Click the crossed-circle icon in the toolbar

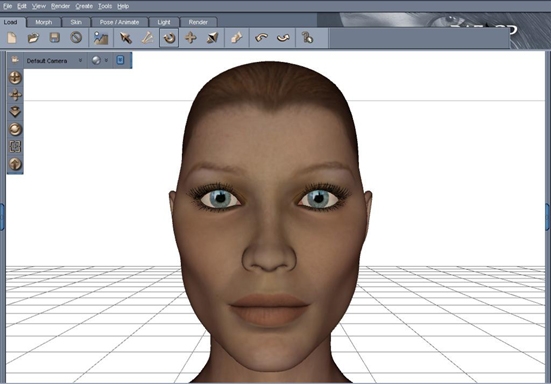click(76, 38)
